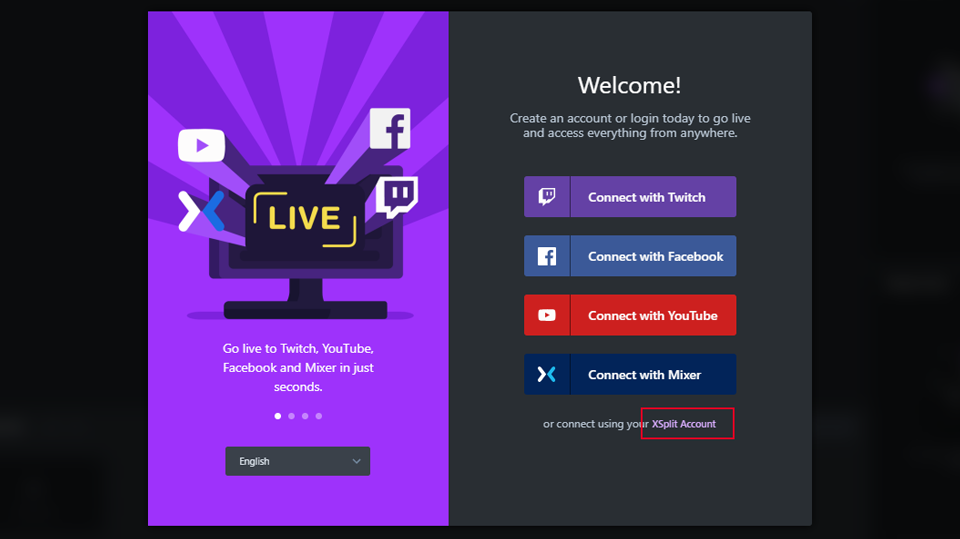Go to the fourth carousel slide dot
The image size is (960, 539).
tap(318, 416)
